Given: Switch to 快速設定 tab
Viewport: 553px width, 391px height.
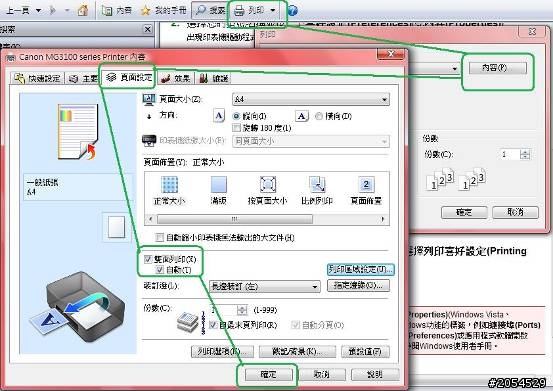Looking at the screenshot, I should (37, 78).
